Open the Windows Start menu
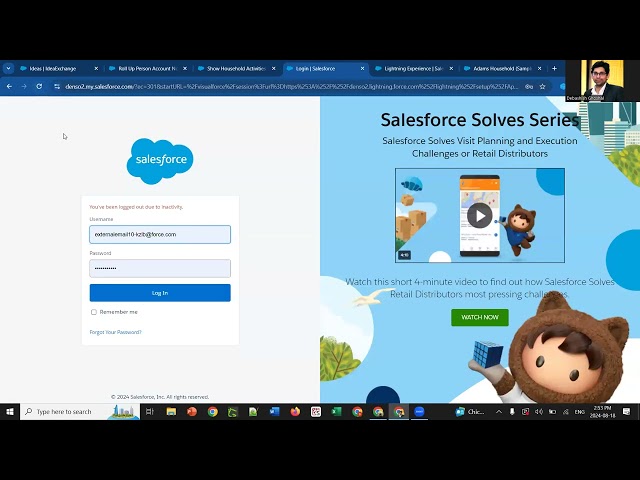This screenshot has width=640, height=480. click(10, 411)
